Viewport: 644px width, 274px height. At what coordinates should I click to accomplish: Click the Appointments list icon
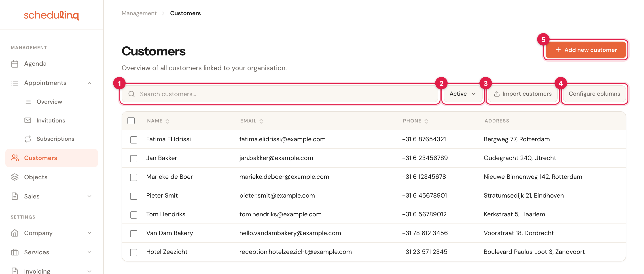tap(15, 83)
